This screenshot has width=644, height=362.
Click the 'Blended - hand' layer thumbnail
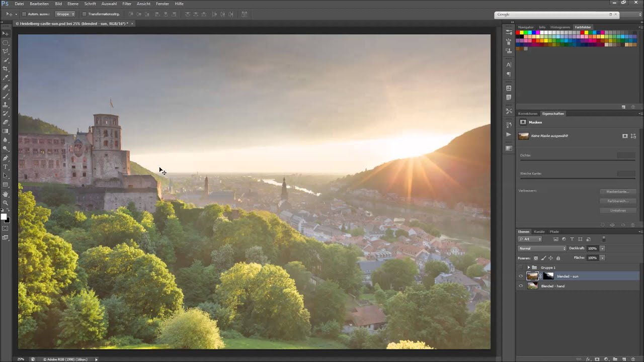532,286
